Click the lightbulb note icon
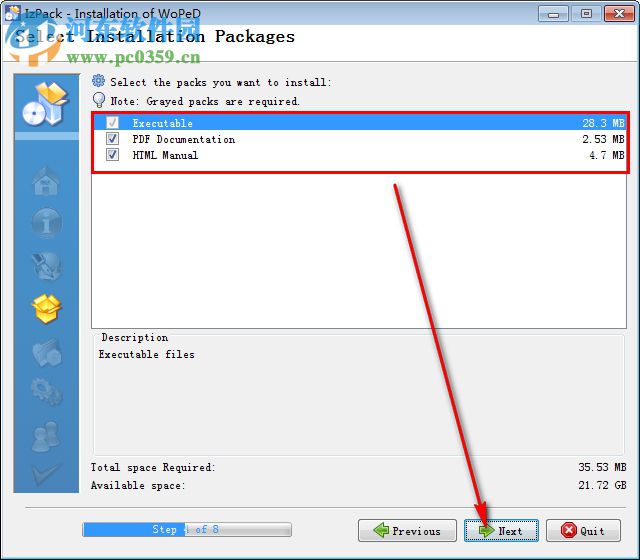The width and height of the screenshot is (640, 560). click(99, 100)
